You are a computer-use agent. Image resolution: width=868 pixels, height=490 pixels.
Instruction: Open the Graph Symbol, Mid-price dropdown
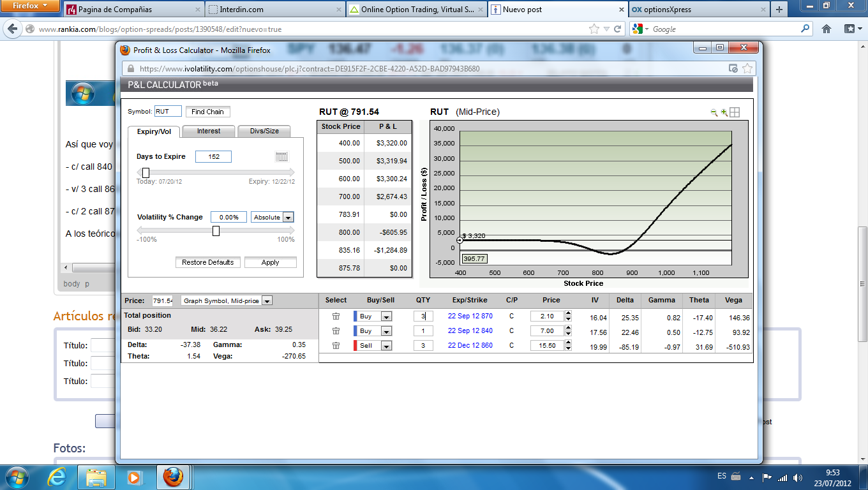click(267, 301)
